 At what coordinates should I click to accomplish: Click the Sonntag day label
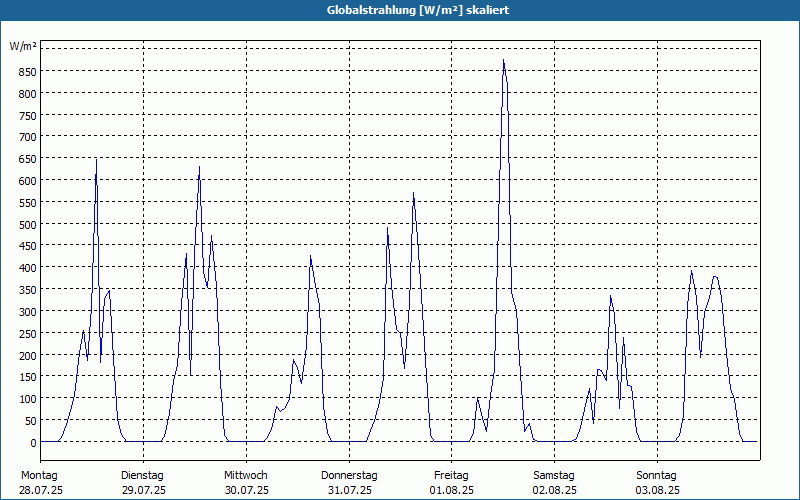coord(656,476)
